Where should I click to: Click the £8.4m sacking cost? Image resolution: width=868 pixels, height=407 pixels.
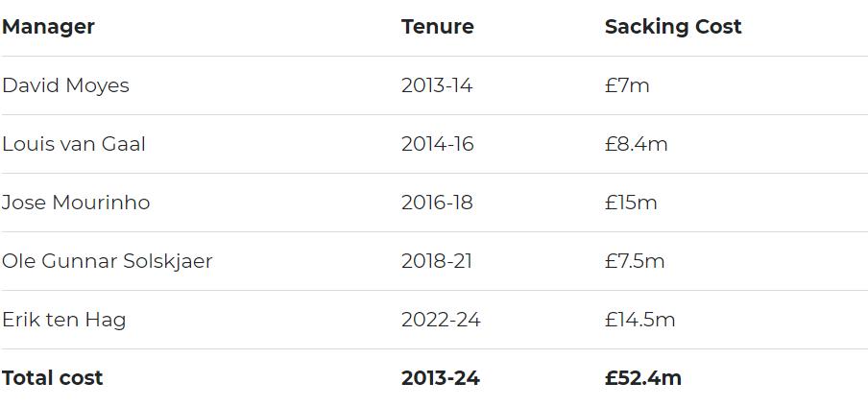(x=636, y=144)
